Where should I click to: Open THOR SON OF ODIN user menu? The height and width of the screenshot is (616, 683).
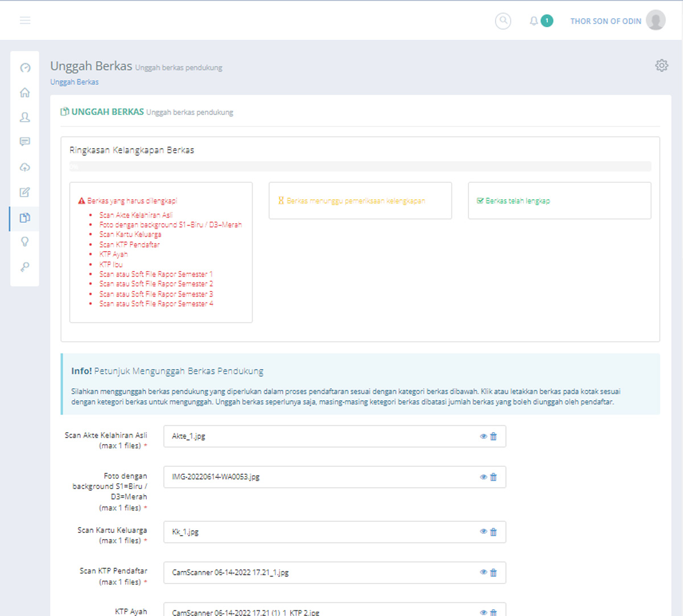606,21
